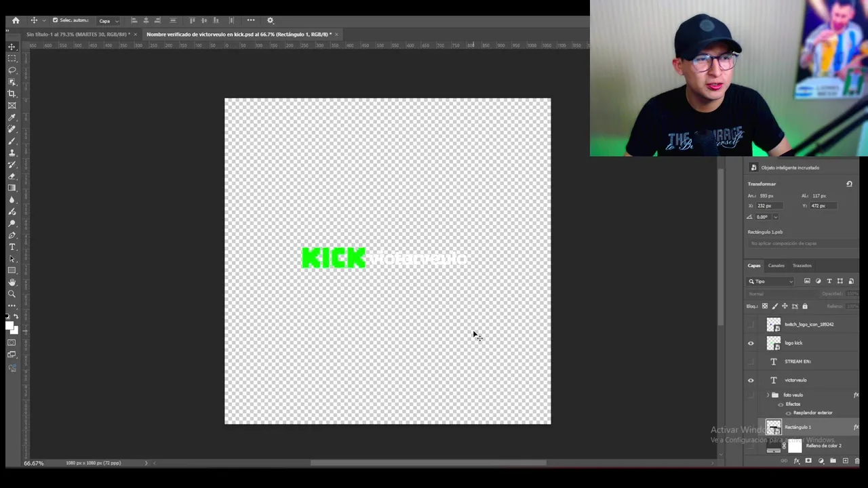The width and height of the screenshot is (868, 488).
Task: Select the Capas tab
Action: click(754, 266)
